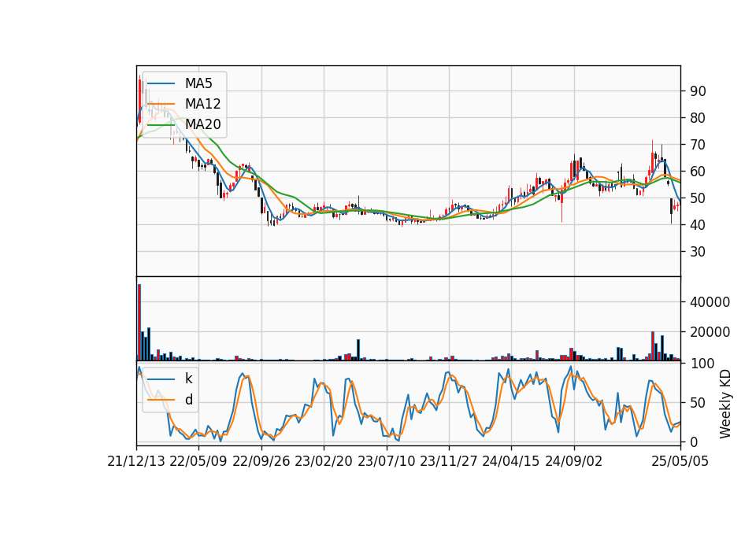Click the 80 price axis label
The width and height of the screenshot is (756, 543).
coord(698,118)
